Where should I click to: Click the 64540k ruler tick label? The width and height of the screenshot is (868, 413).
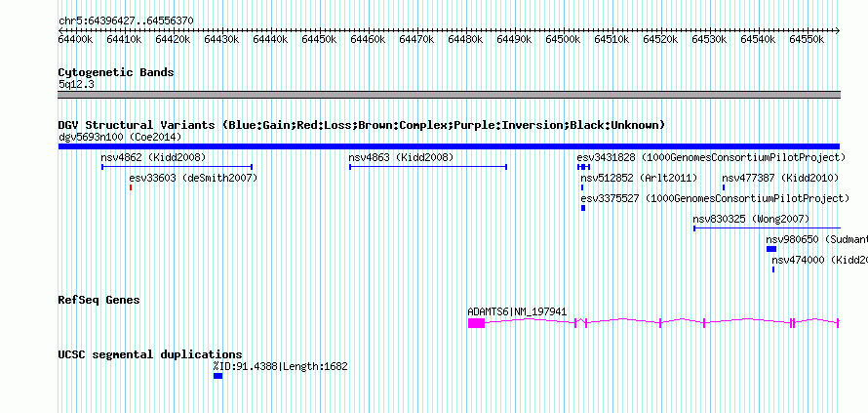tap(758, 39)
